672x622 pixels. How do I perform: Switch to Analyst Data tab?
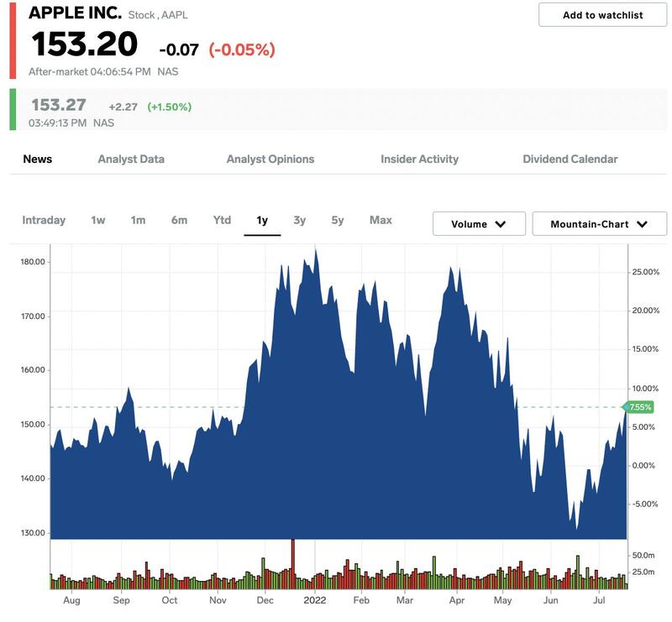pos(131,159)
